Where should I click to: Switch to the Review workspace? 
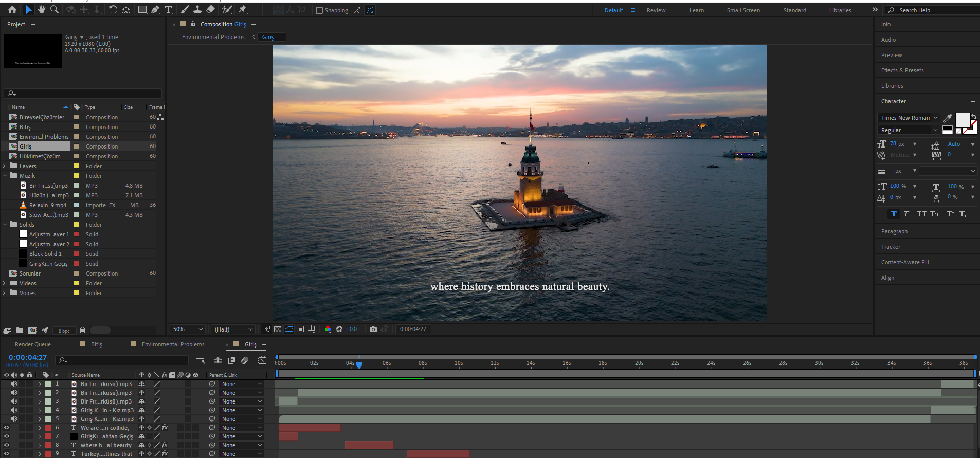pos(656,10)
